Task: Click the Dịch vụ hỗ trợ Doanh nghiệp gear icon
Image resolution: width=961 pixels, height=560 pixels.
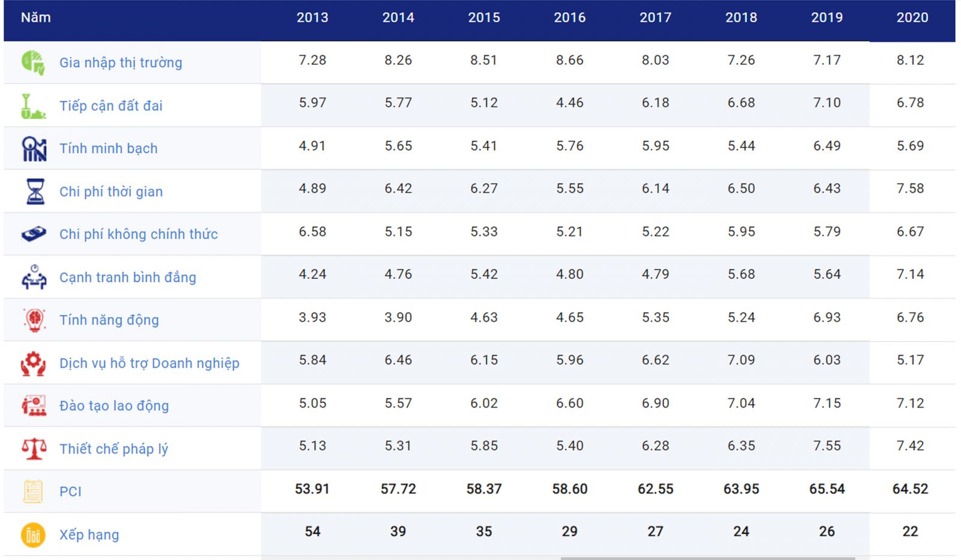Action: 33,363
